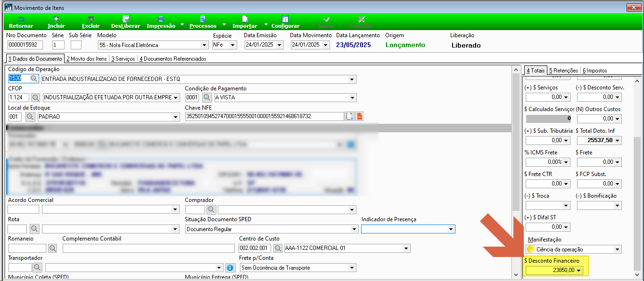644x281 pixels.
Task: Click the red PDF icon beside Chave NFE
Action: pyautogui.click(x=359, y=116)
